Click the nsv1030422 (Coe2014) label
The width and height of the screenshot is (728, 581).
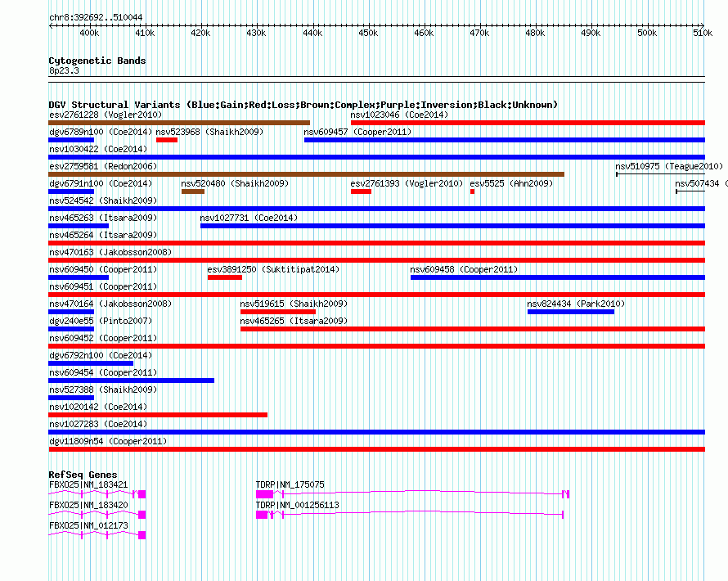click(x=98, y=149)
